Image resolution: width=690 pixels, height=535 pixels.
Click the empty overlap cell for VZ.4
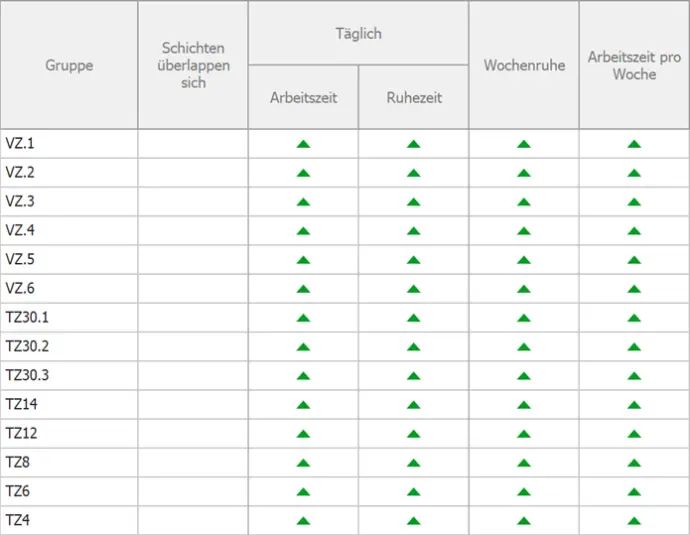(x=193, y=231)
